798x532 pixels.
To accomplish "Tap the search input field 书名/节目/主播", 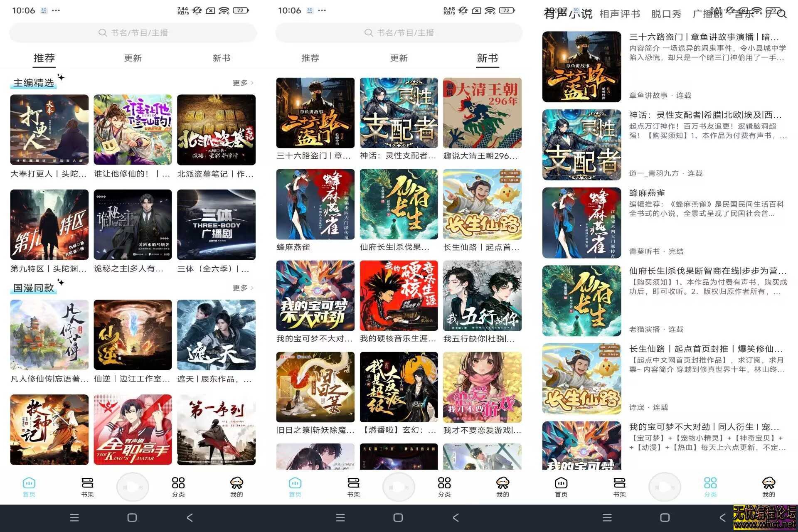I will [x=133, y=33].
